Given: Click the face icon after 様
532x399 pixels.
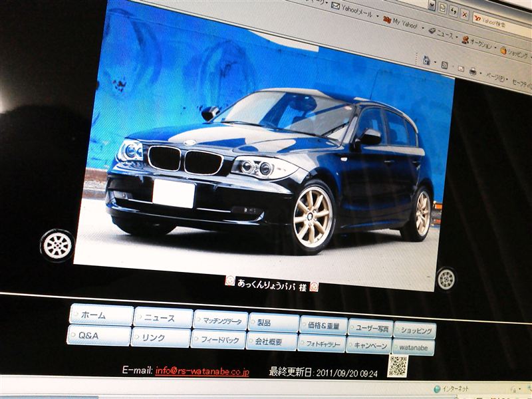Looking at the screenshot, I should coord(314,287).
